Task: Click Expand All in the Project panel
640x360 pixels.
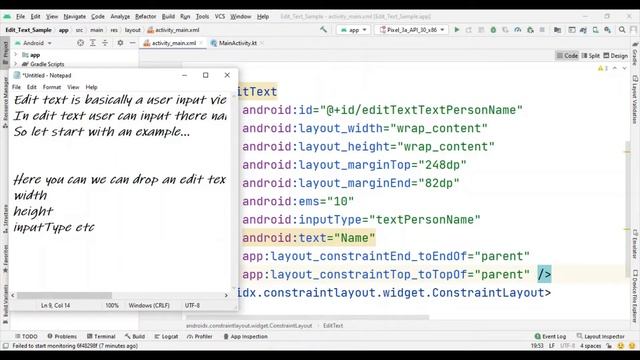Action: [x=93, y=43]
